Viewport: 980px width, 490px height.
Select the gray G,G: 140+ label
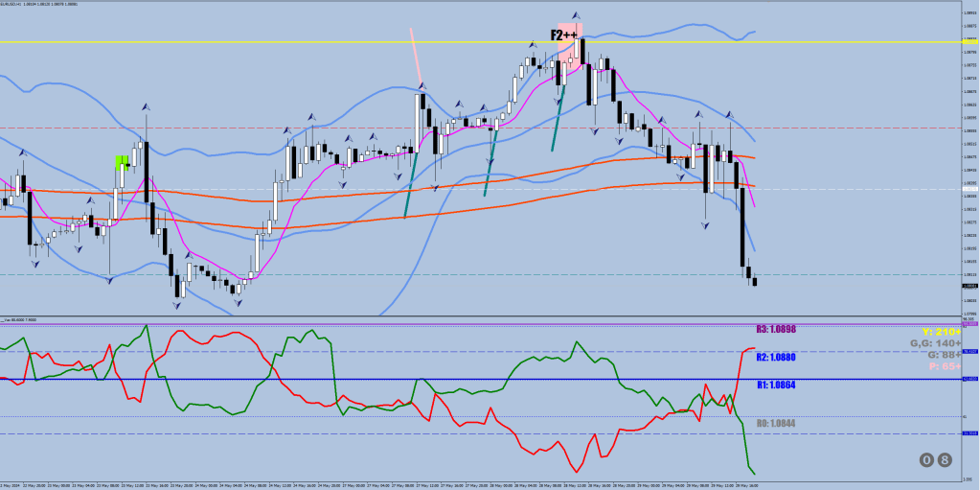[x=935, y=343]
